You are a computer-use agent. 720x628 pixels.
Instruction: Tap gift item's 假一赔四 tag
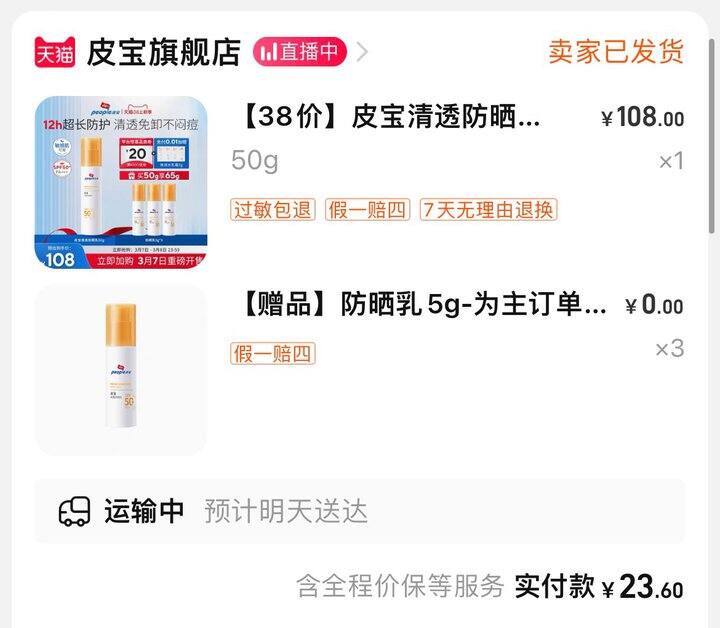273,353
